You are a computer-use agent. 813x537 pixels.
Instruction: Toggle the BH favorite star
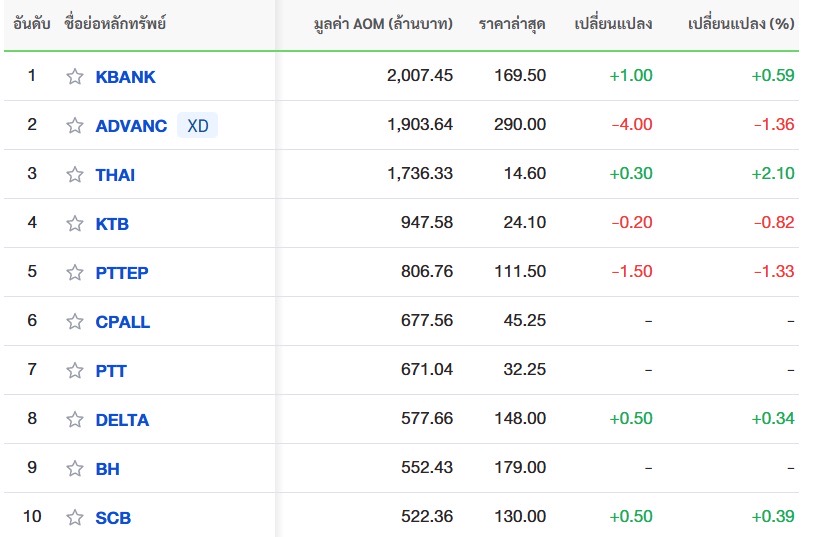tap(75, 469)
